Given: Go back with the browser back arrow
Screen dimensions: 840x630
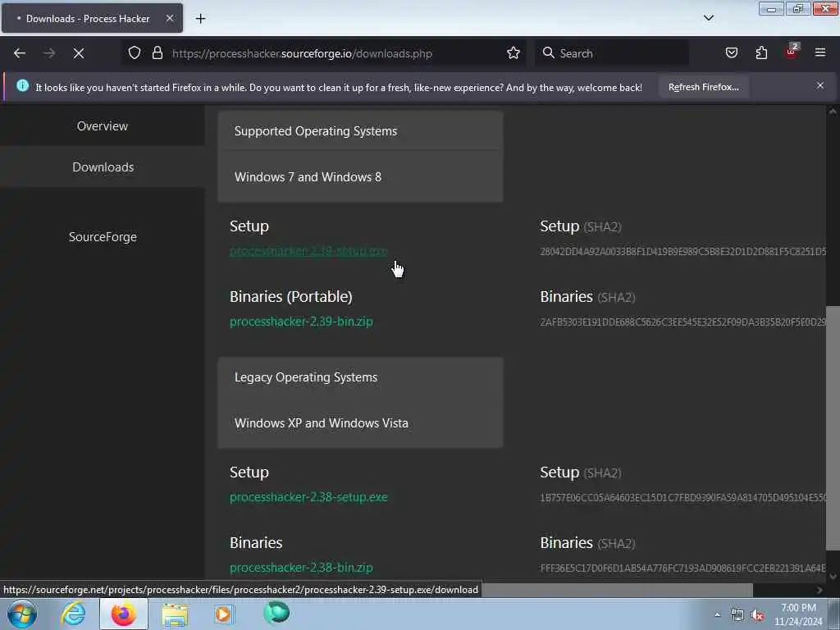Looking at the screenshot, I should coord(20,53).
